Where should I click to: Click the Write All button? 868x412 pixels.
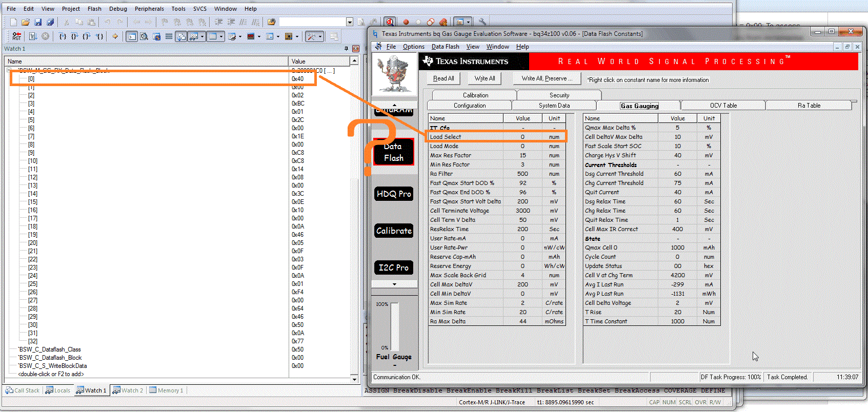485,78
